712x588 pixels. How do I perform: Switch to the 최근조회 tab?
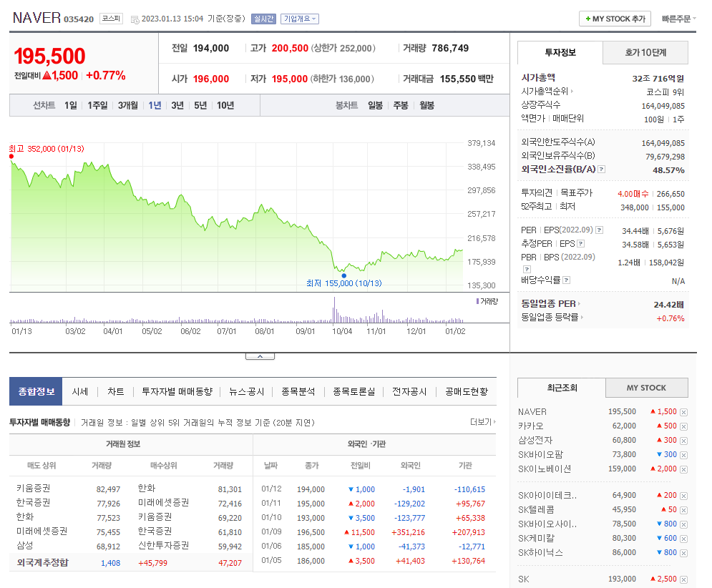tap(562, 388)
